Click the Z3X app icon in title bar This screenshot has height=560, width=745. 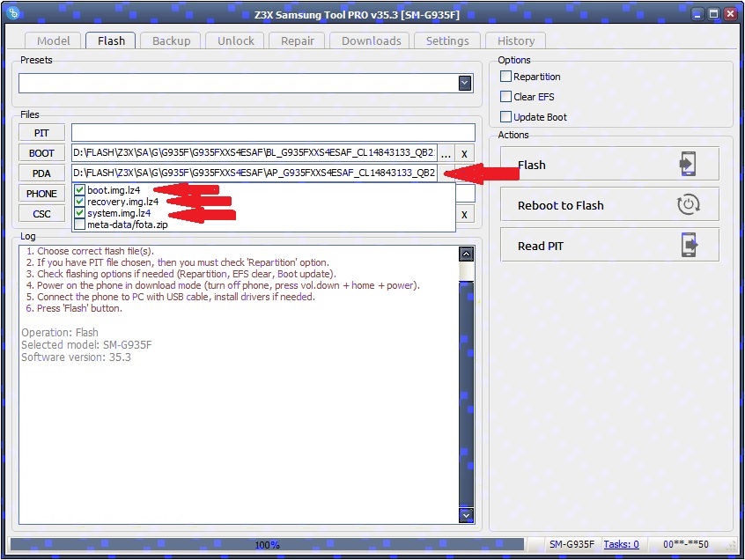(x=13, y=13)
